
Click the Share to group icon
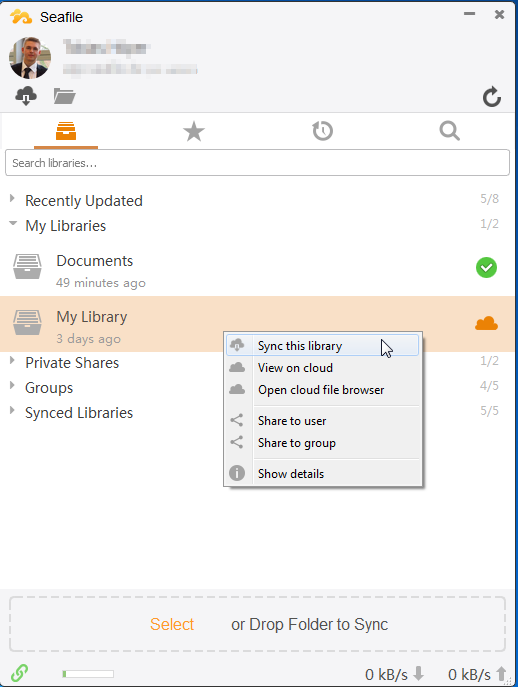coord(237,442)
